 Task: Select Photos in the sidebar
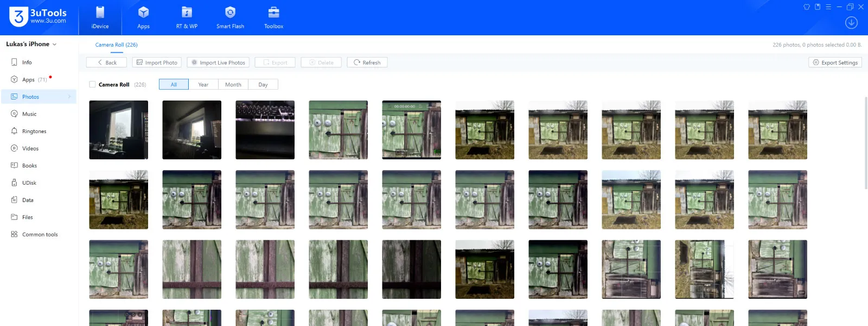point(38,97)
